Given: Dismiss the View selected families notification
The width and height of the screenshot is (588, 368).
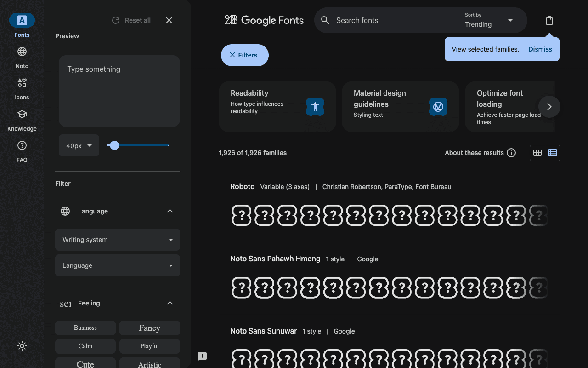Looking at the screenshot, I should (540, 49).
